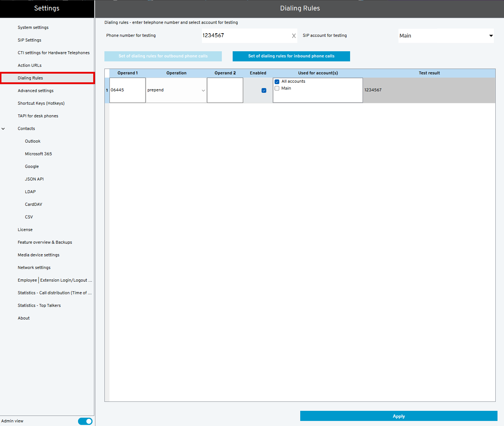504x426 pixels.
Task: Select Microsoft 365 under Contacts
Action: pyautogui.click(x=38, y=154)
